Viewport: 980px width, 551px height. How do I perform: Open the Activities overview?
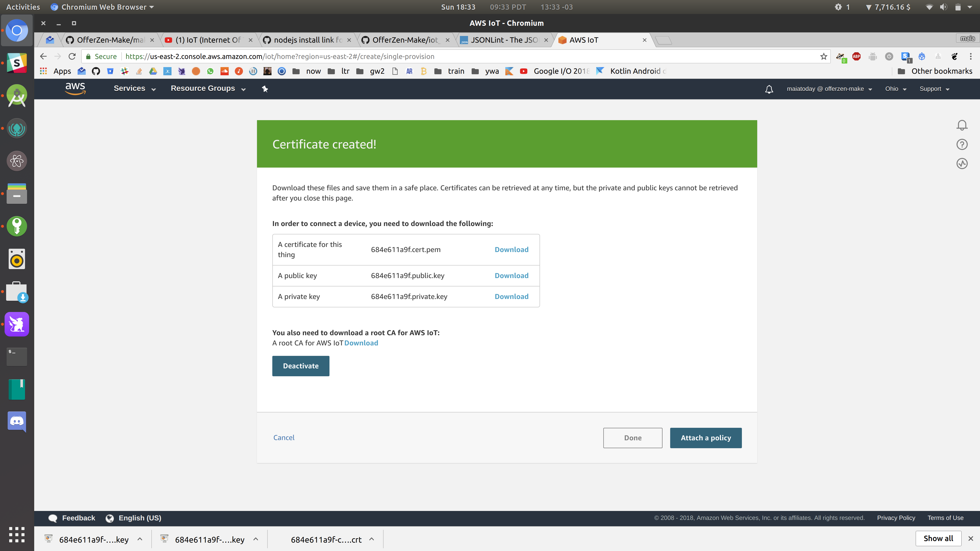[x=23, y=7]
